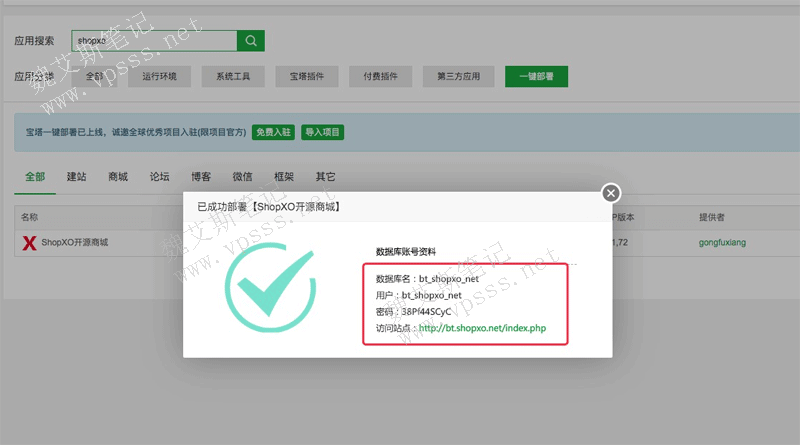Screen dimensions: 800x445
Task: Focus the application search input field
Action: (x=153, y=40)
